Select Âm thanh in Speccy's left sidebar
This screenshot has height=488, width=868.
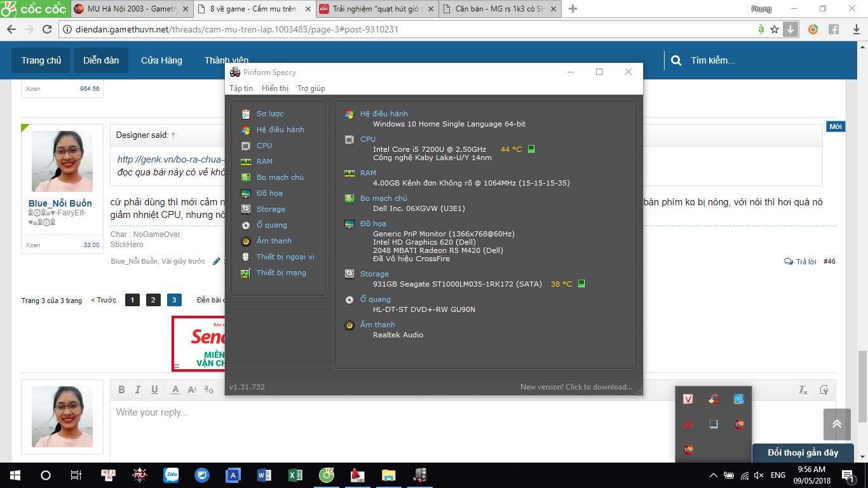click(274, 241)
